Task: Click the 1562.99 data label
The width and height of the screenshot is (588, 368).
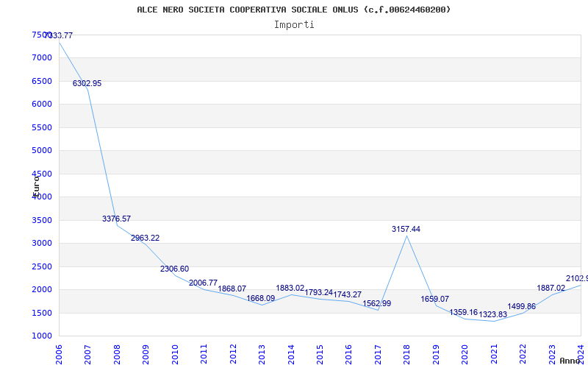Action: click(376, 304)
